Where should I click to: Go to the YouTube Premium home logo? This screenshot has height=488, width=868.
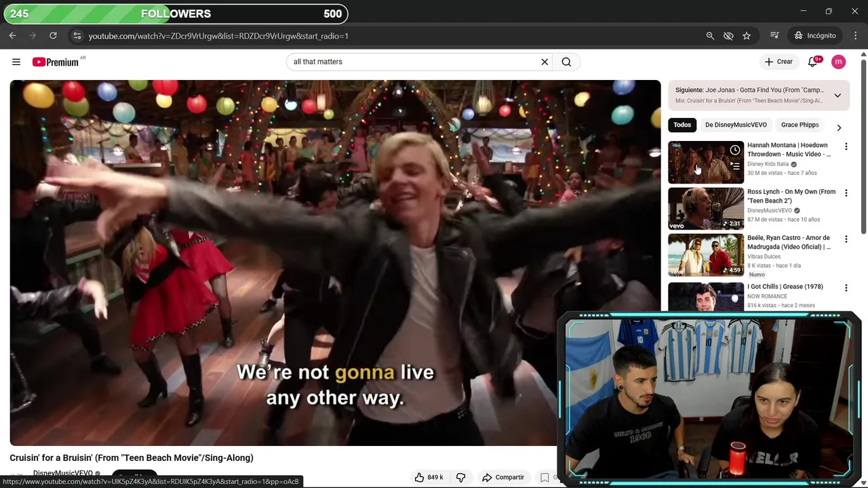coord(56,62)
